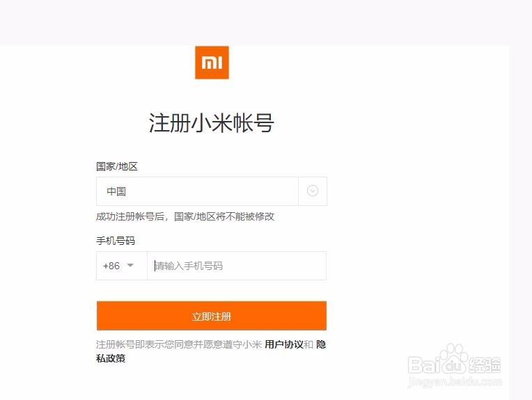Click the 中国 text inside country field
Image resolution: width=532 pixels, height=400 pixels.
coord(116,191)
